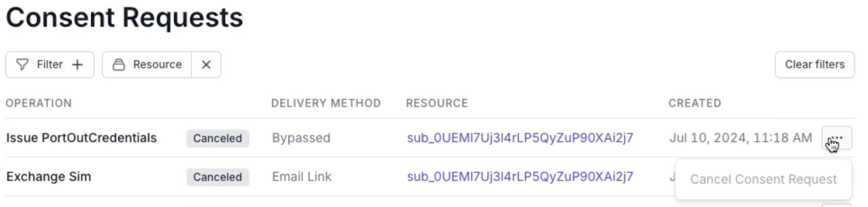Remove the Resource filter with X
The height and width of the screenshot is (207, 868).
pyautogui.click(x=206, y=65)
